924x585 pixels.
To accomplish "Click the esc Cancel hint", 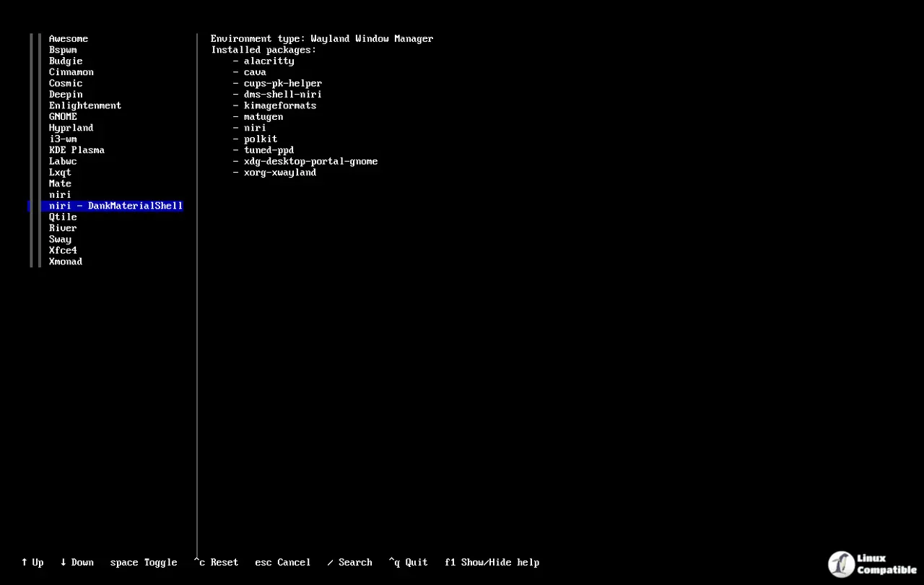I will (x=283, y=563).
